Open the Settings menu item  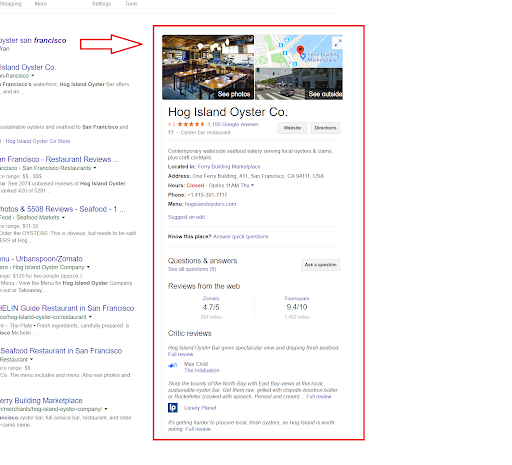coord(101,4)
